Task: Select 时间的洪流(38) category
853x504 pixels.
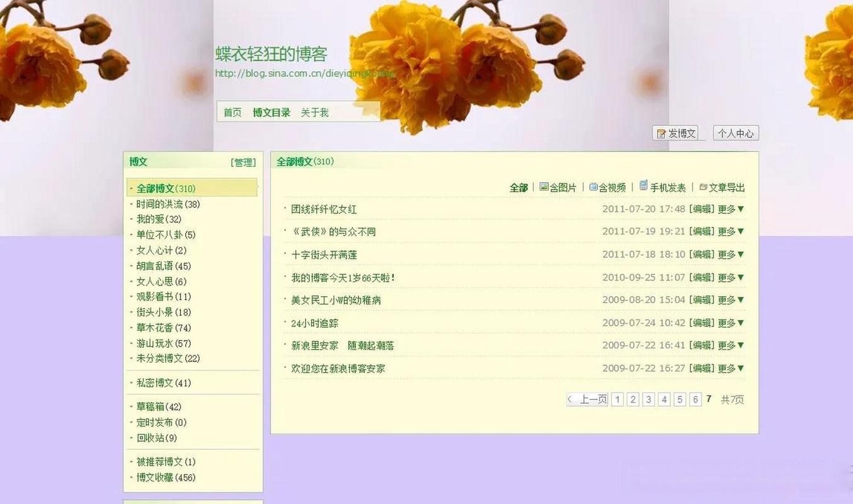Action: click(x=168, y=204)
